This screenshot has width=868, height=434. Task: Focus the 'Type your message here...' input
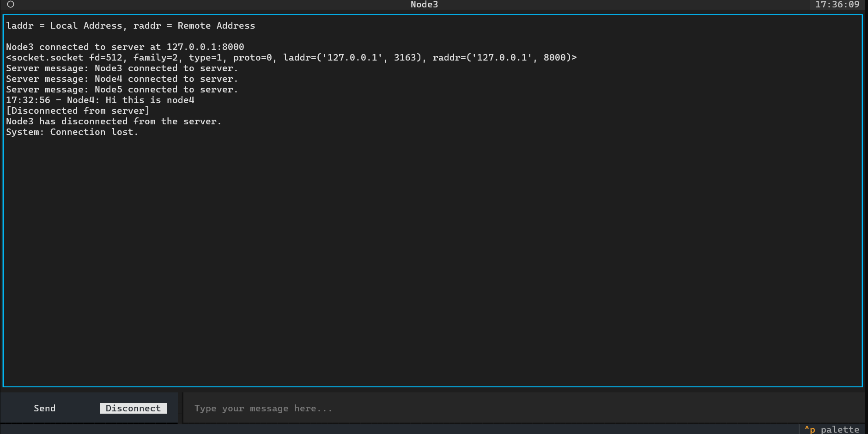(524, 408)
